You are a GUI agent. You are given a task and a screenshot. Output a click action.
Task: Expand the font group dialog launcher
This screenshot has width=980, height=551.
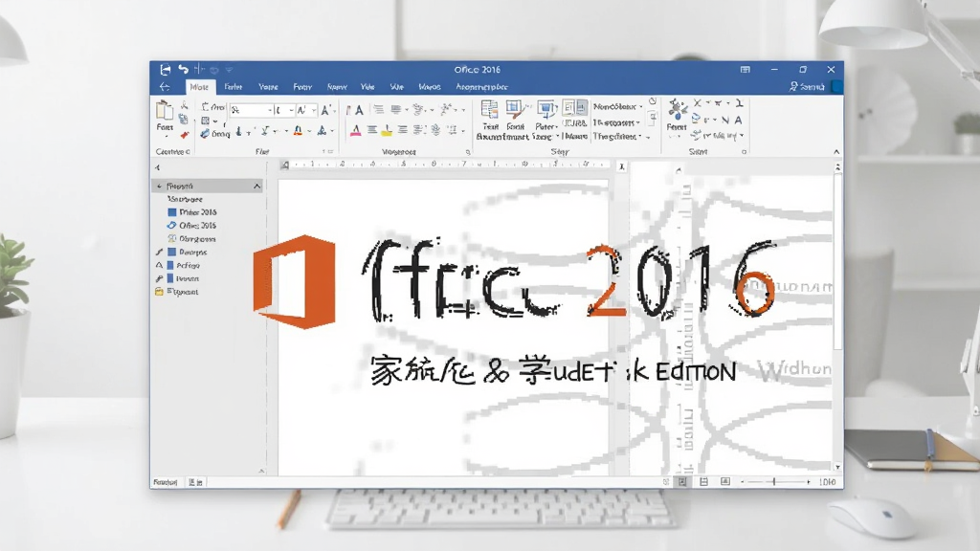coord(330,151)
